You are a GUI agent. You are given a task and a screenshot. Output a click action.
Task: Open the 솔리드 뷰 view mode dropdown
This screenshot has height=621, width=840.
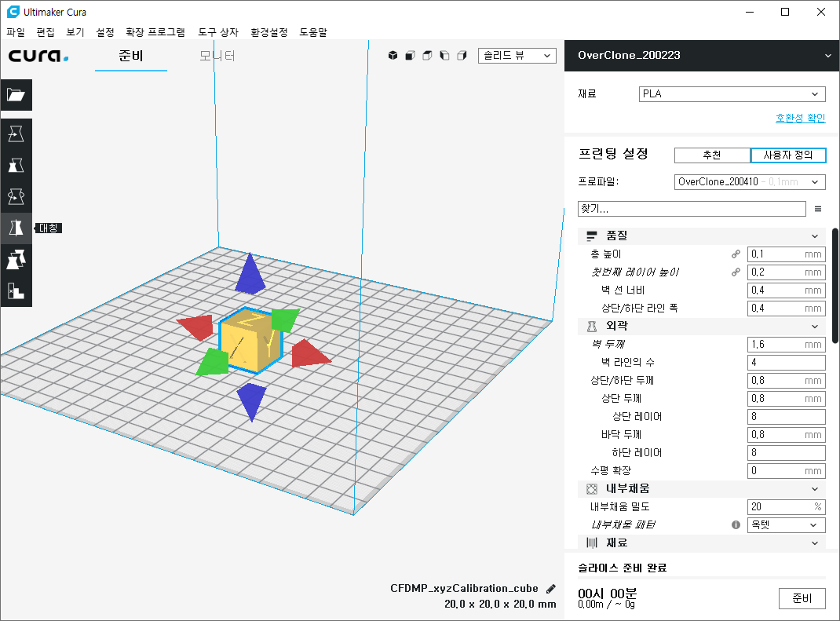tap(517, 55)
